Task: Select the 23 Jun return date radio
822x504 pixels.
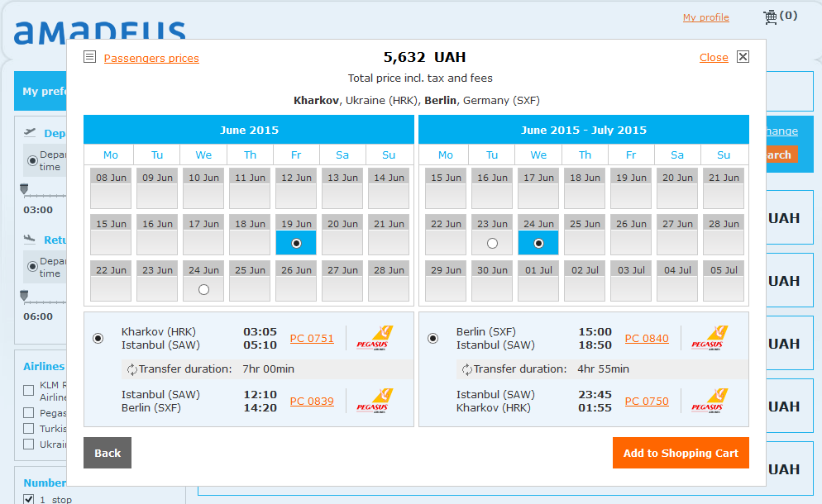Action: click(x=492, y=243)
